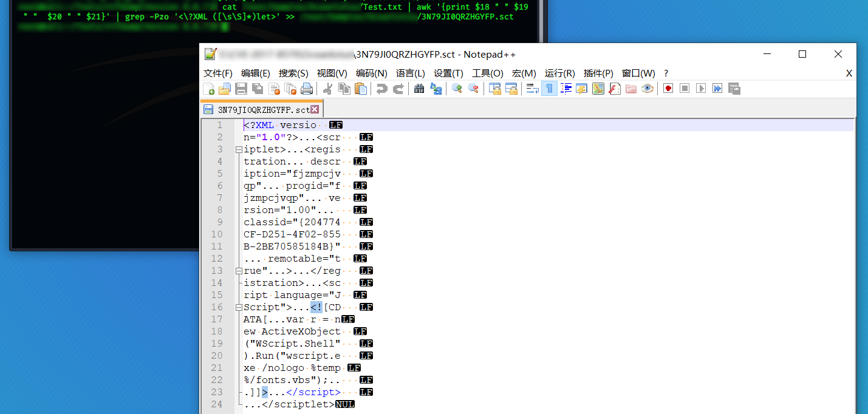
Task: Click the </script> tag on line 23
Action: (x=313, y=392)
